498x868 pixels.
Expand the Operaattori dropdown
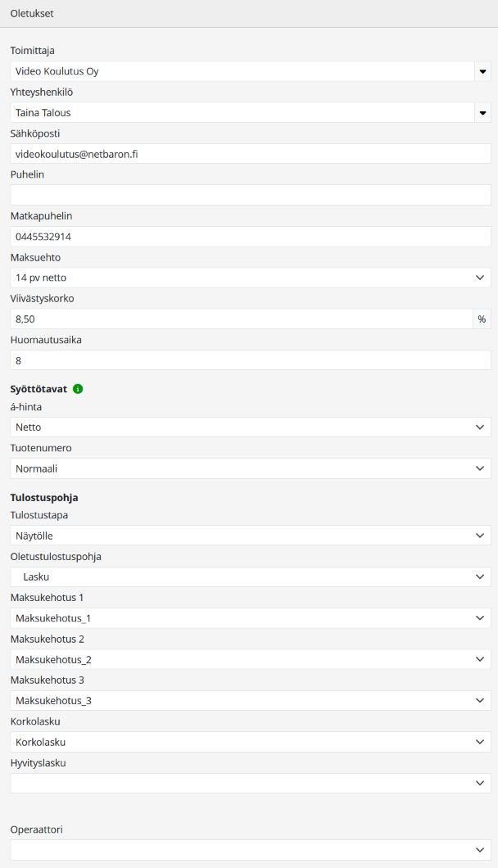[x=250, y=850]
